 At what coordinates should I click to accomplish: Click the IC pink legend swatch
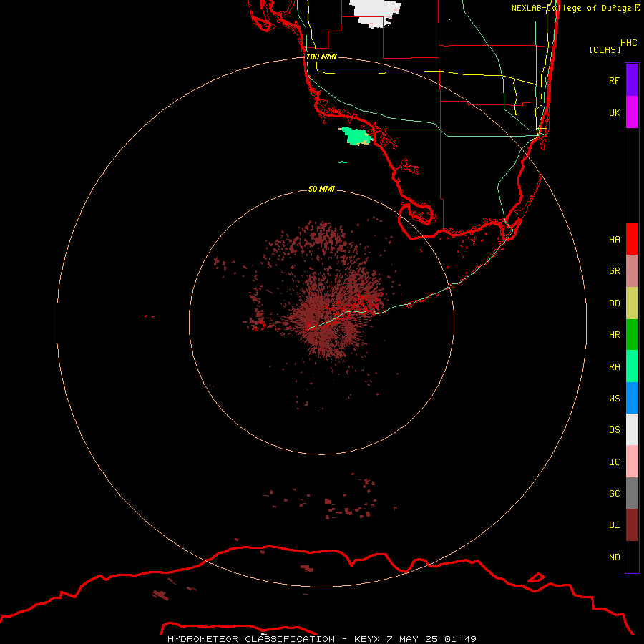(632, 462)
